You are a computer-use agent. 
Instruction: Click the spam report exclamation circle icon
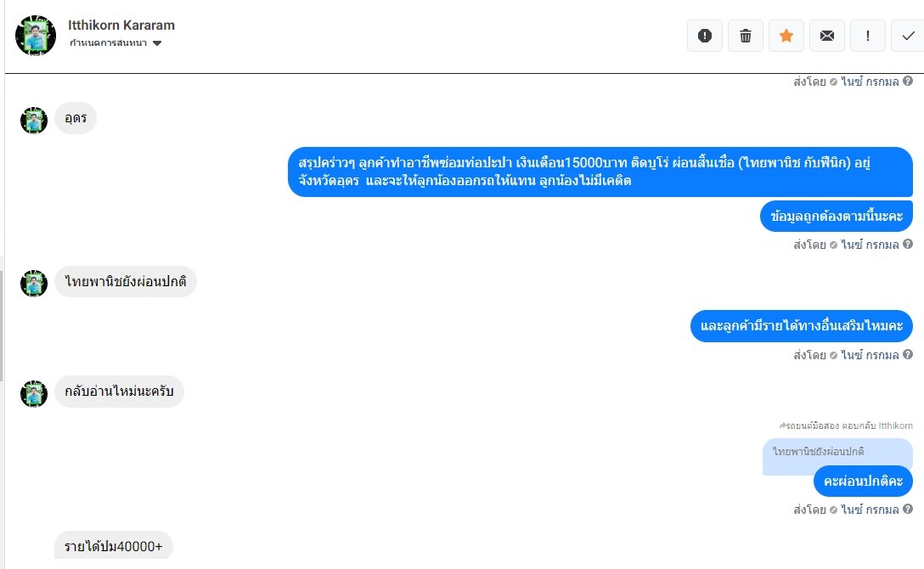click(x=704, y=36)
